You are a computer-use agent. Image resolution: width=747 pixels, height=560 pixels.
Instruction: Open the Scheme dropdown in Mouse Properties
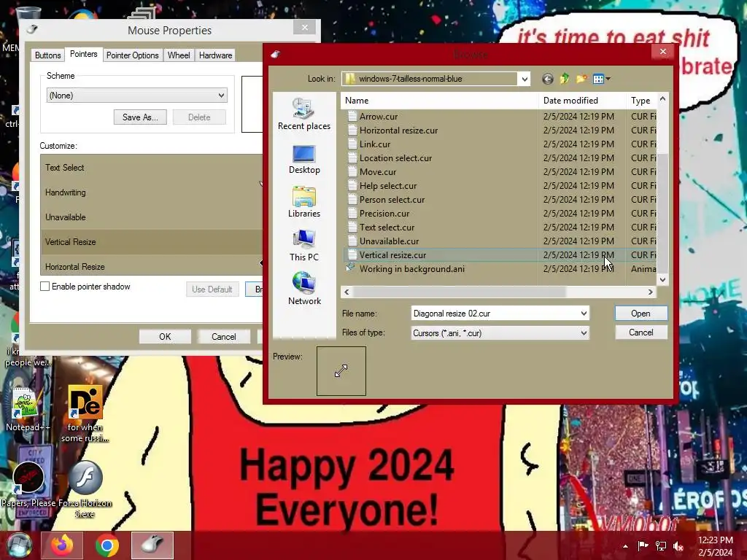tap(136, 96)
